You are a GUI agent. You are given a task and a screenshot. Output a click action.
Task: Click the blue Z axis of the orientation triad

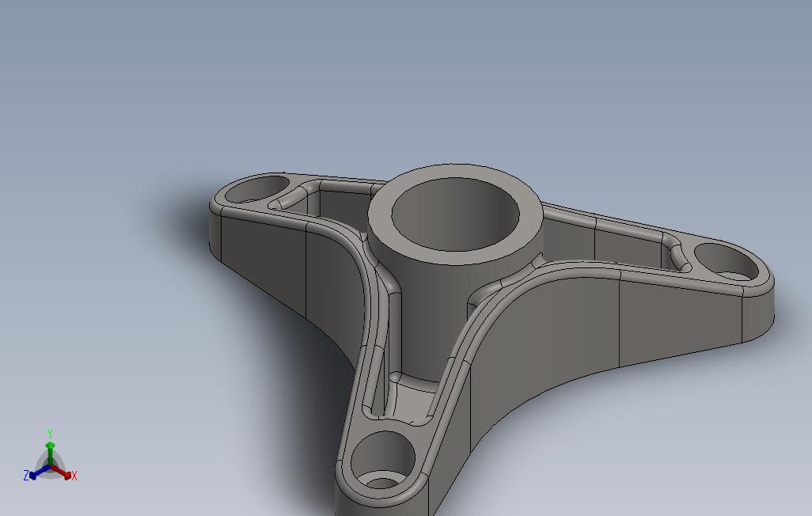(x=40, y=472)
